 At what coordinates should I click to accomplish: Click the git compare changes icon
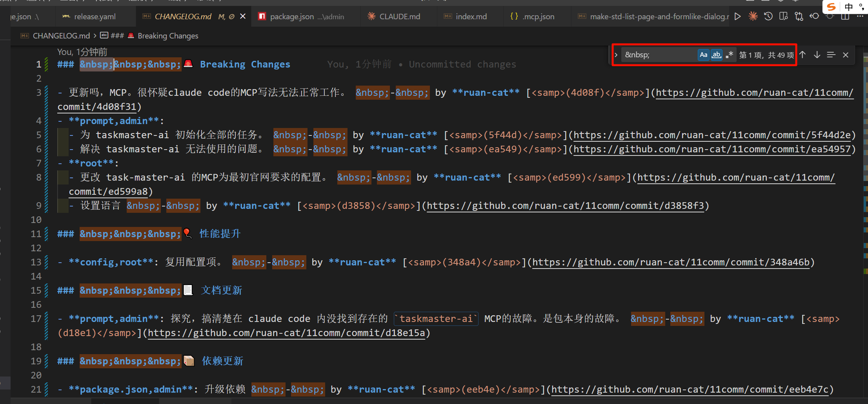799,16
